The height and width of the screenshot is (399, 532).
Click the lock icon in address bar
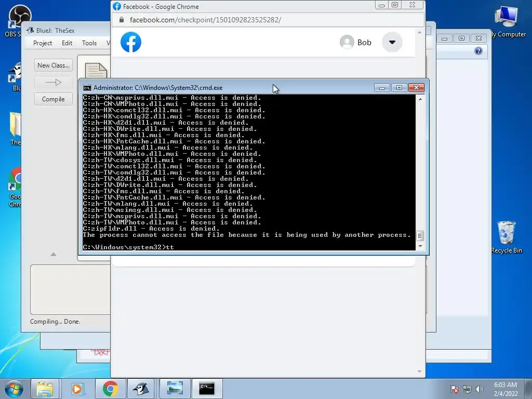122,20
